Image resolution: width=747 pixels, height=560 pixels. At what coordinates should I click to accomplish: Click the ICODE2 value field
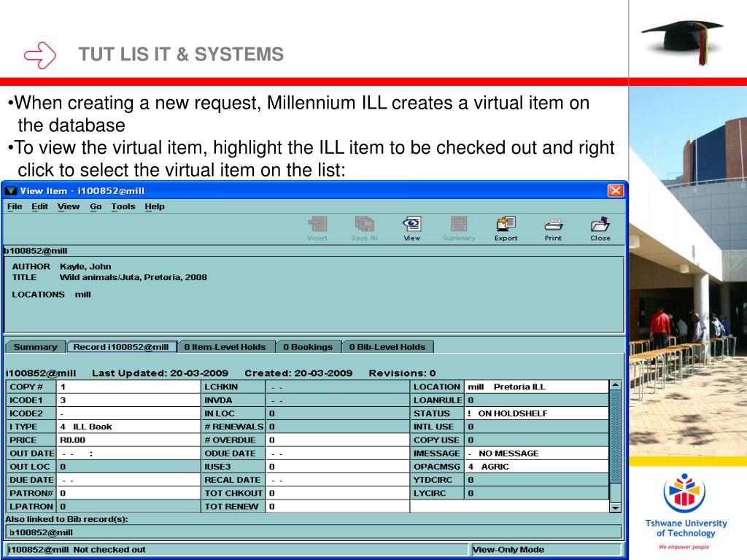pyautogui.click(x=128, y=413)
